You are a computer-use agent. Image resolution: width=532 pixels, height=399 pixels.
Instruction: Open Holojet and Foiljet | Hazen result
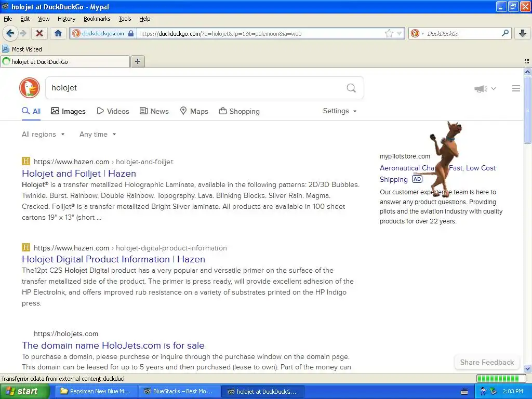pos(79,174)
